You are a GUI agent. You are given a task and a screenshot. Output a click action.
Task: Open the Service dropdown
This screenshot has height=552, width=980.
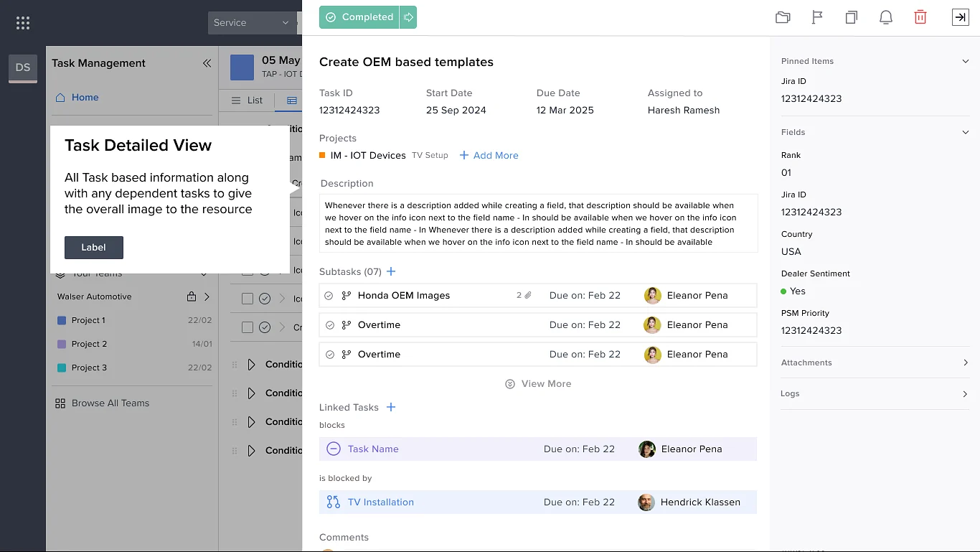(x=251, y=23)
